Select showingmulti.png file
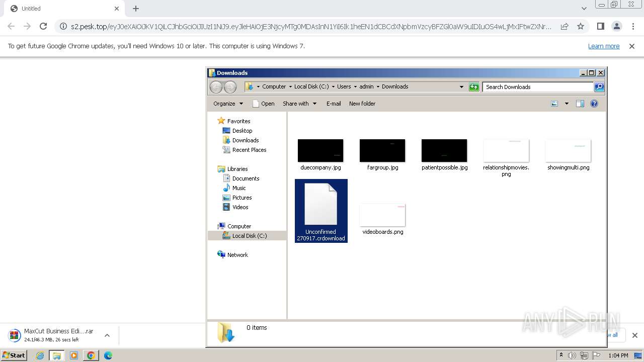The image size is (644, 362). [x=568, y=155]
